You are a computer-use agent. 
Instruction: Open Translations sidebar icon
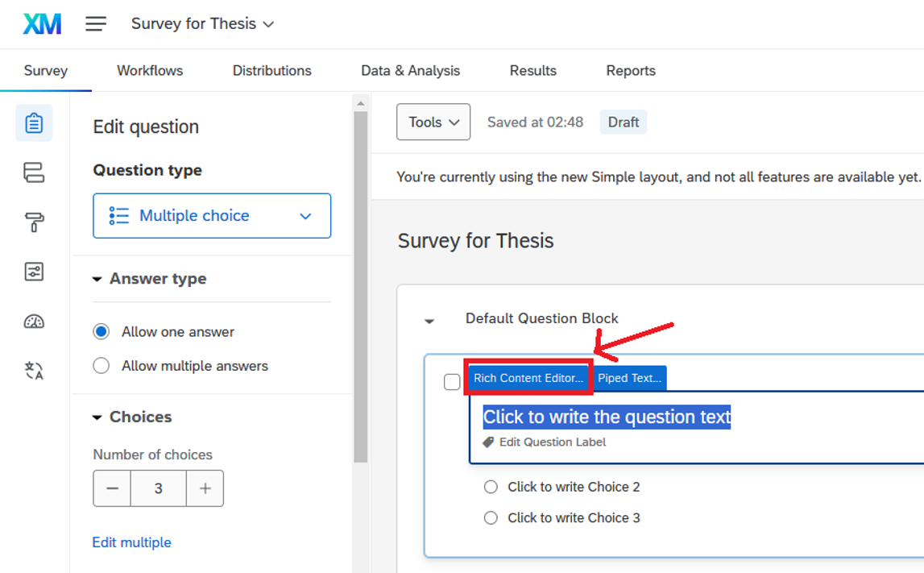pyautogui.click(x=34, y=371)
